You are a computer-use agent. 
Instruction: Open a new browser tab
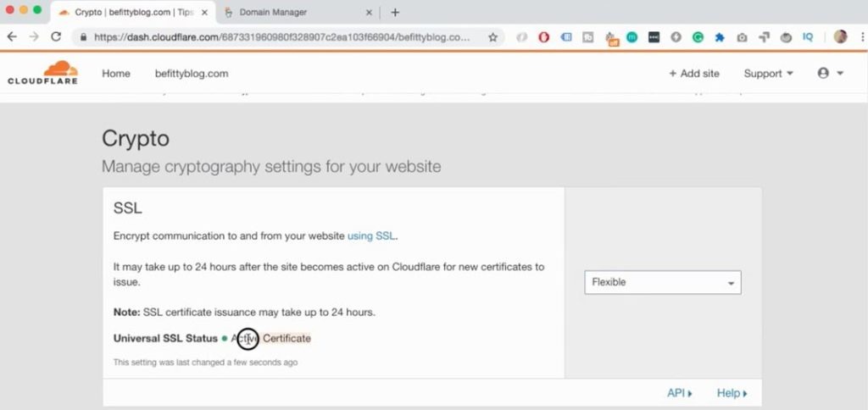[395, 12]
